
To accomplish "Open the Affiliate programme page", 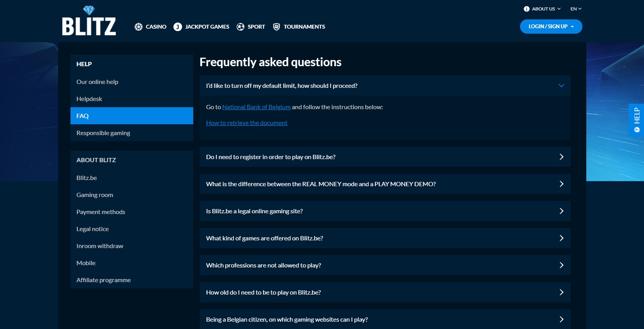I will pos(132,280).
